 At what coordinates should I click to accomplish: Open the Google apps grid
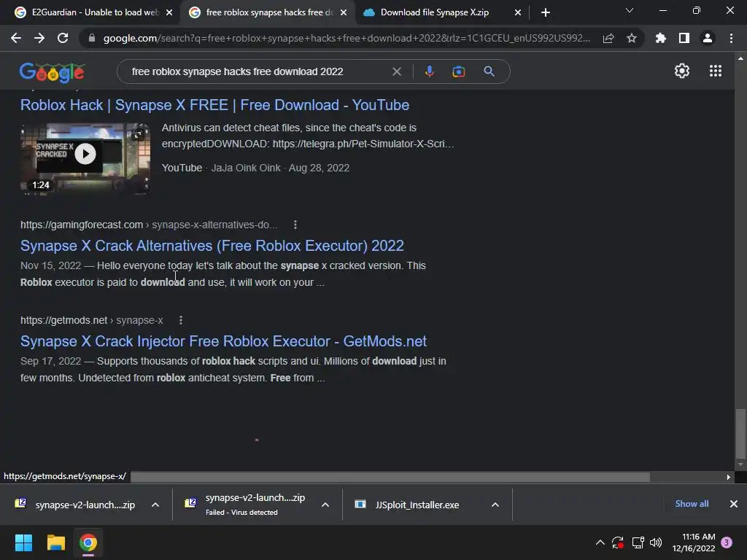point(715,71)
